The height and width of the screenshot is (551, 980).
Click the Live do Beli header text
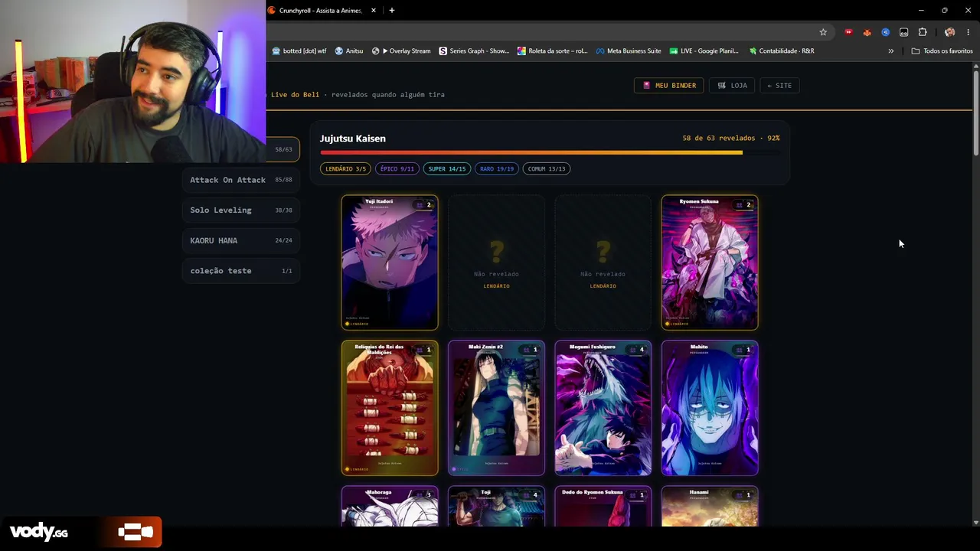pyautogui.click(x=295, y=95)
